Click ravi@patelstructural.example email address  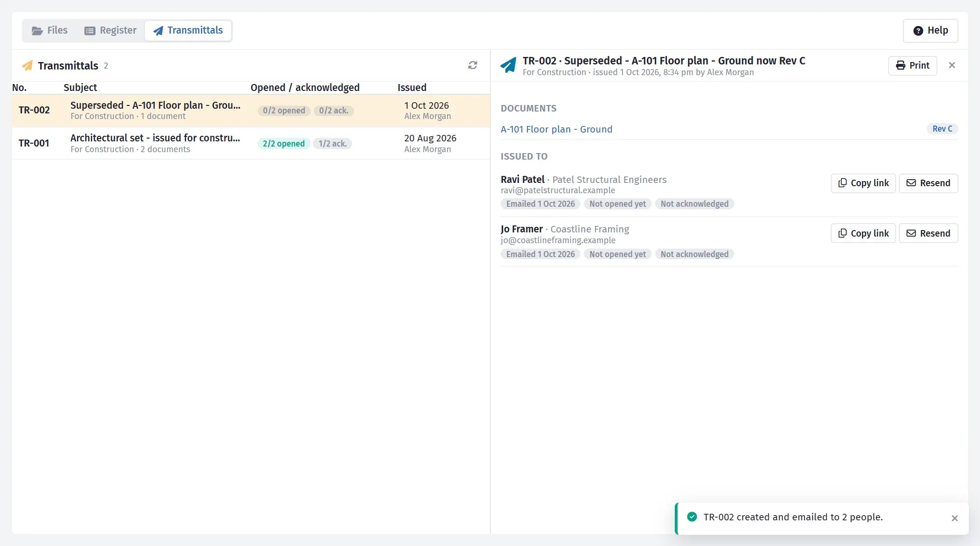558,190
